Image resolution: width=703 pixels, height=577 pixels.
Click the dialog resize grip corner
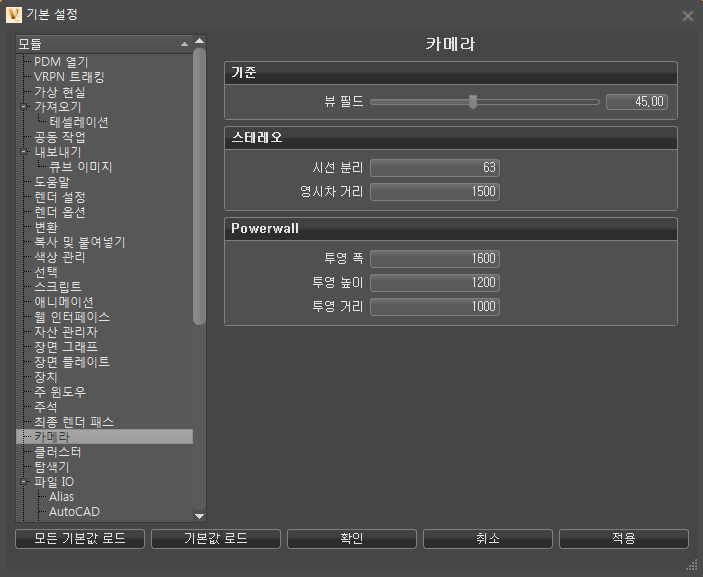point(692,565)
